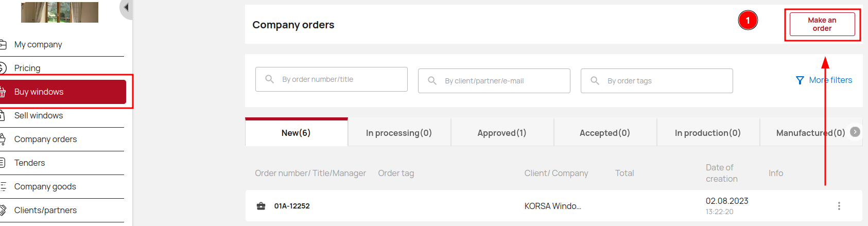The image size is (868, 226).
Task: Select the Accepted(0) tab
Action: [x=605, y=133]
